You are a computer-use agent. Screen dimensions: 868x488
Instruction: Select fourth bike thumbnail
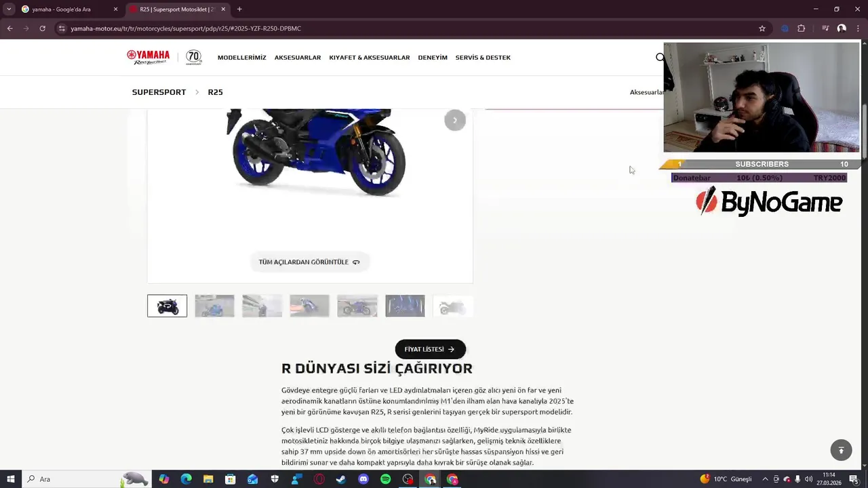[310, 306]
